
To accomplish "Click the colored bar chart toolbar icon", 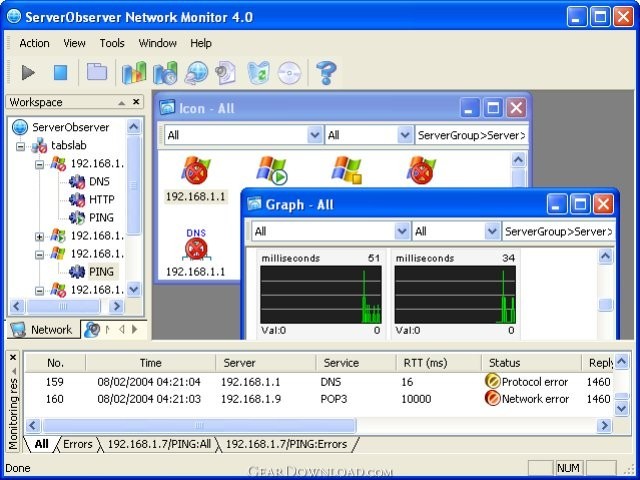I will 134,73.
